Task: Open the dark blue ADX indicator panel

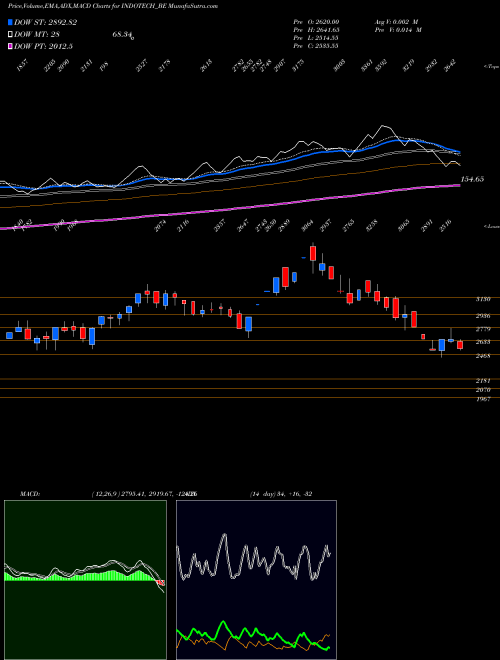Action: pos(256,580)
